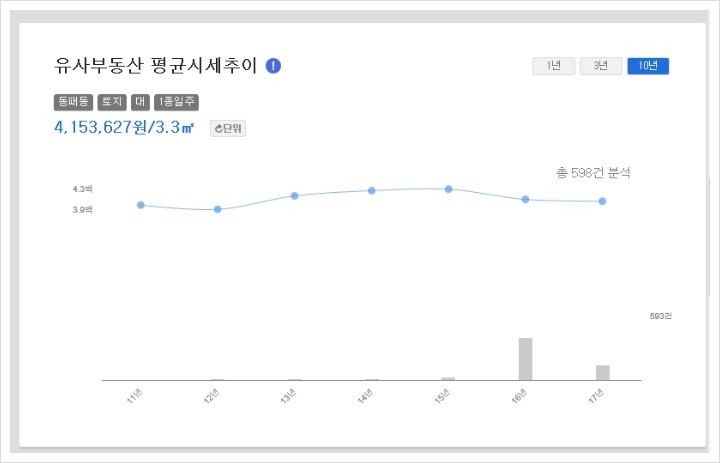Click the 15년 data point on the line
Screen dimensions: 720x463
pyautogui.click(x=448, y=189)
